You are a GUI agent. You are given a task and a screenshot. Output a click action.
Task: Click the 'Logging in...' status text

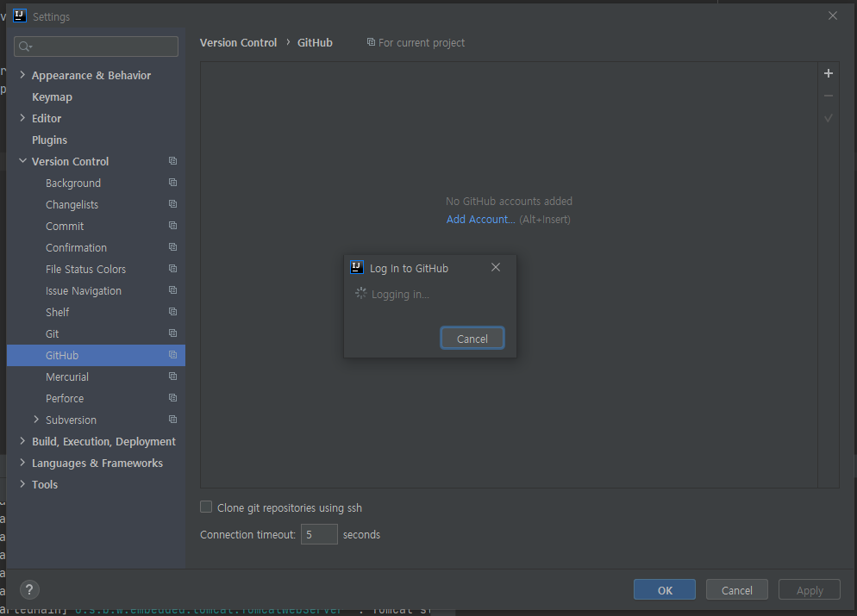click(400, 295)
